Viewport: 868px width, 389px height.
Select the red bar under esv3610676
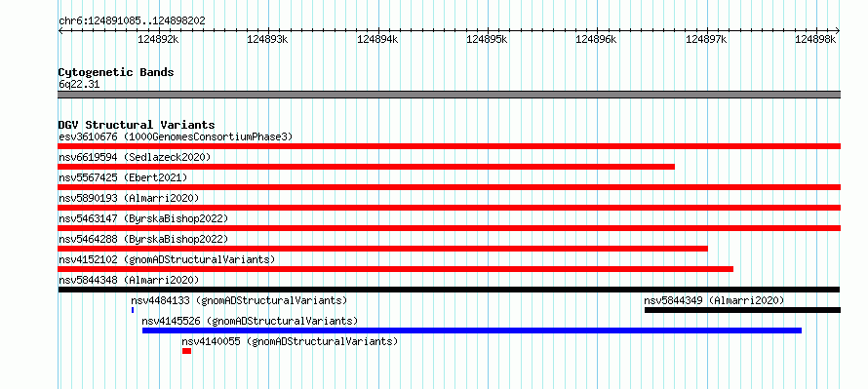[449, 146]
